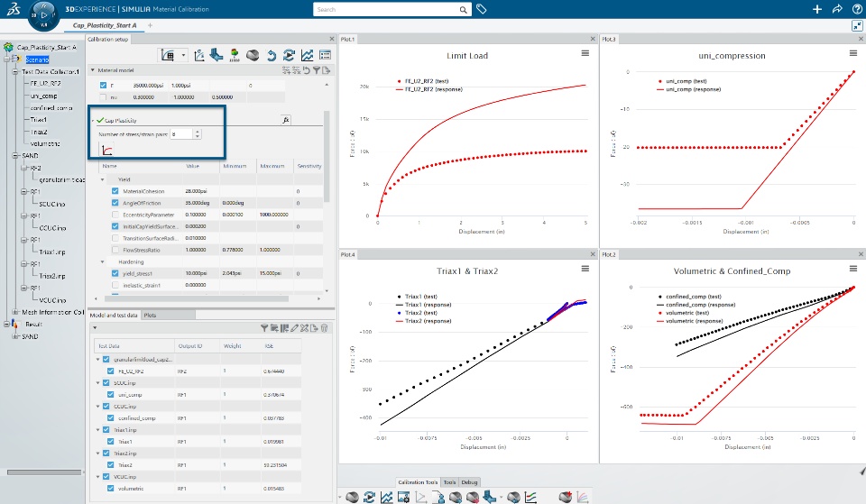Viewport: 866px width, 504px height.
Task: Click the help question mark icon
Action: (857, 9)
